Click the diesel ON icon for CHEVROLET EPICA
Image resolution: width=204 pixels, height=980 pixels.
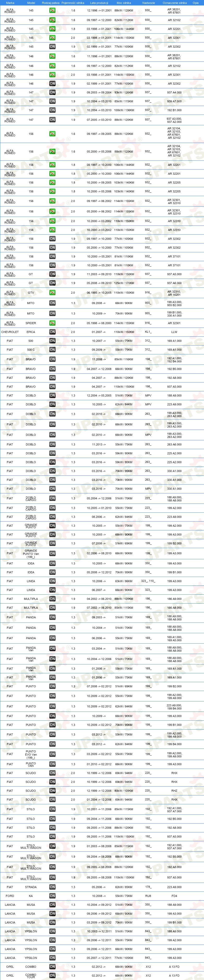point(52,332)
